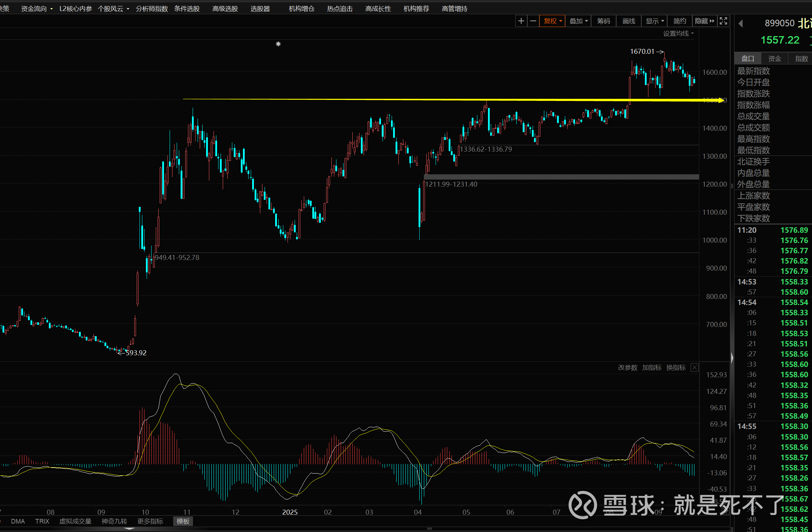Open the 复权 dropdown

[x=552, y=21]
